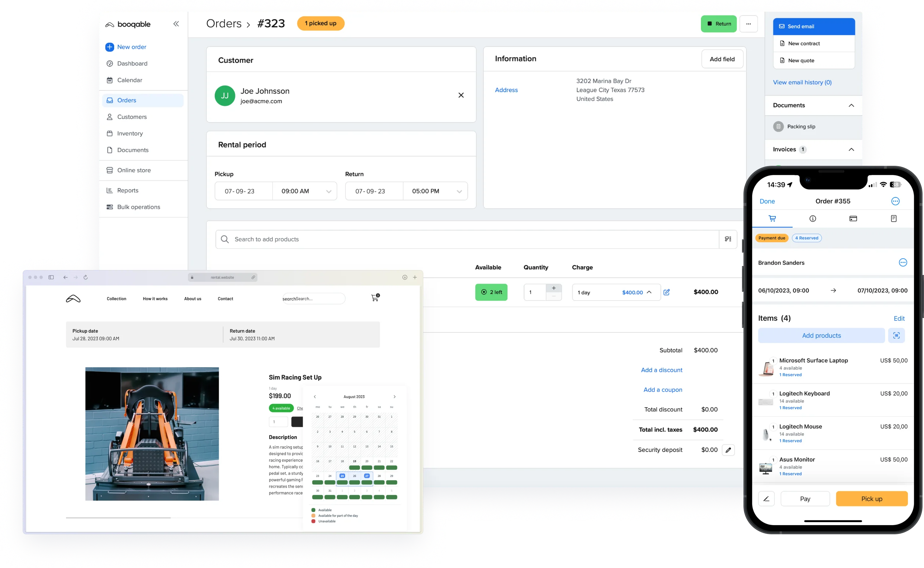Click the edit pencil icon for pricing
Image resolution: width=924 pixels, height=568 pixels.
pyautogui.click(x=666, y=292)
